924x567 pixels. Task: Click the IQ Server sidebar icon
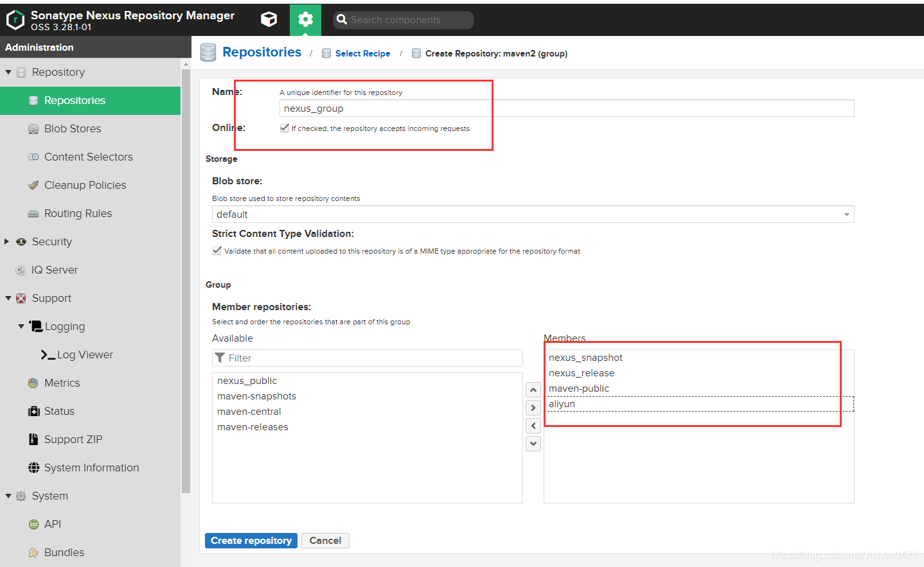tap(21, 270)
